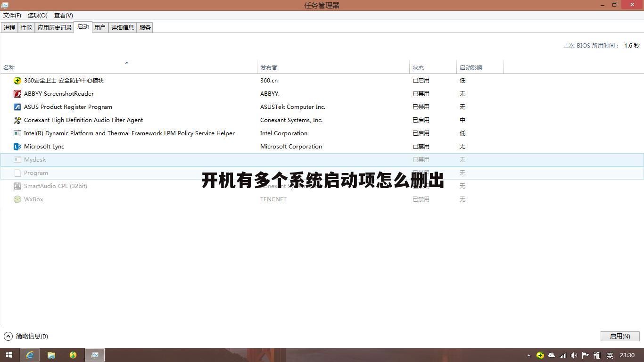Click the Microsoft Lync icon
This screenshot has width=644, height=362.
pos(17,147)
